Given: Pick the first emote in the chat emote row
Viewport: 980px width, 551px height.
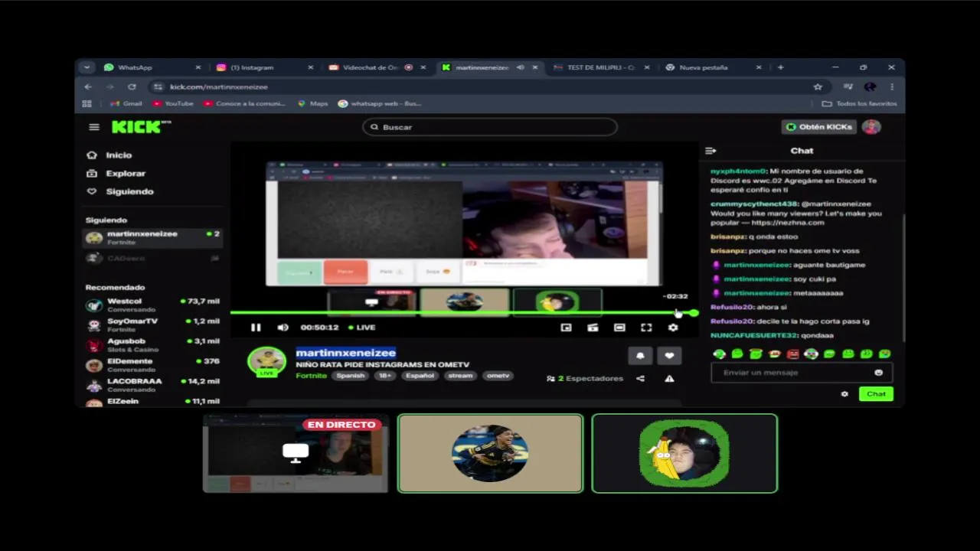Looking at the screenshot, I should (x=719, y=354).
